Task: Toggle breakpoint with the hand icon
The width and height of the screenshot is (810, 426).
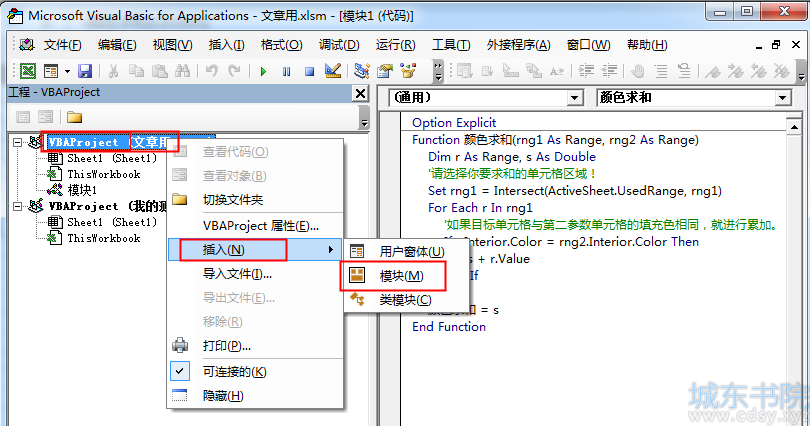Action: [x=638, y=71]
